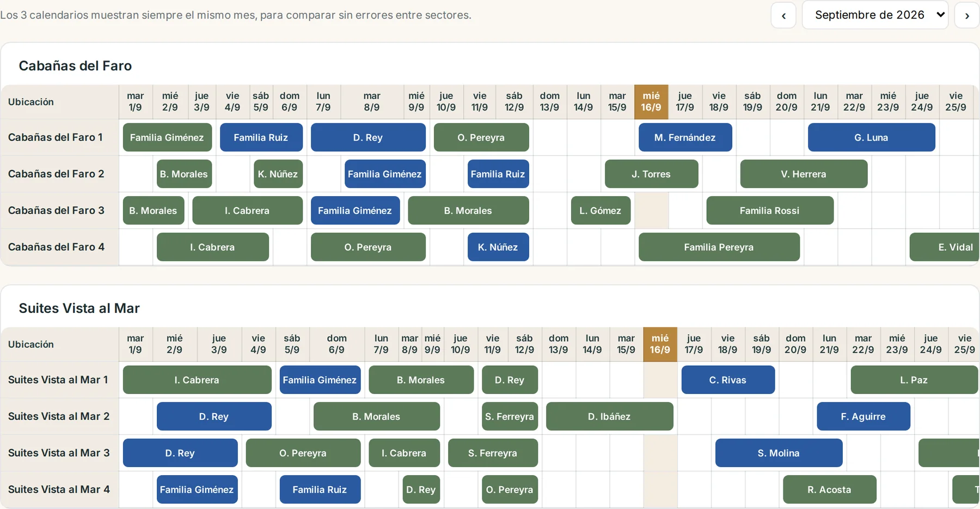
Task: Open D. Rey booking in Suites Vista al Mar 3
Action: click(x=180, y=453)
